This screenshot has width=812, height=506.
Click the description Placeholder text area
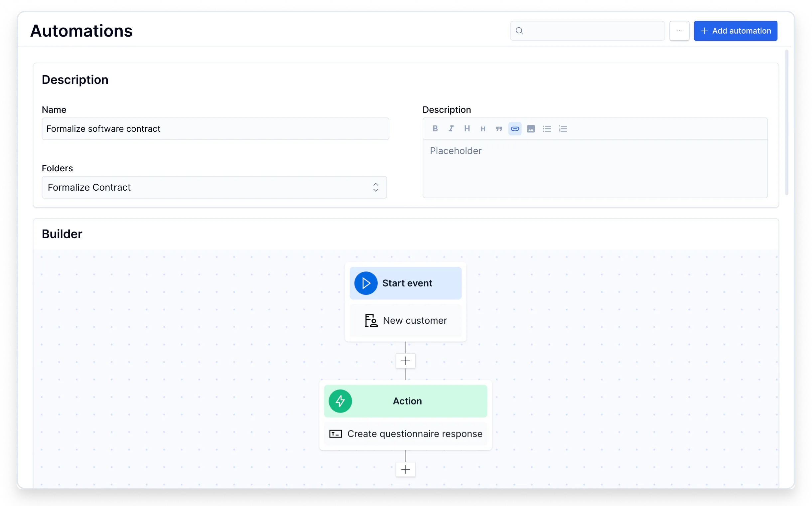point(595,169)
